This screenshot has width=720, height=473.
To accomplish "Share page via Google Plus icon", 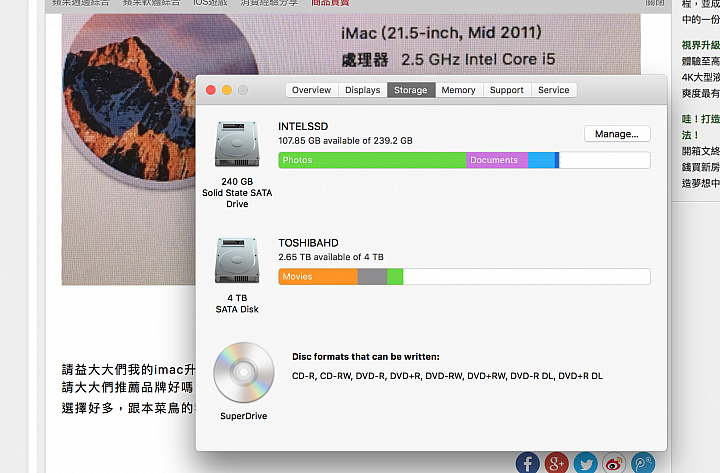I will [557, 463].
